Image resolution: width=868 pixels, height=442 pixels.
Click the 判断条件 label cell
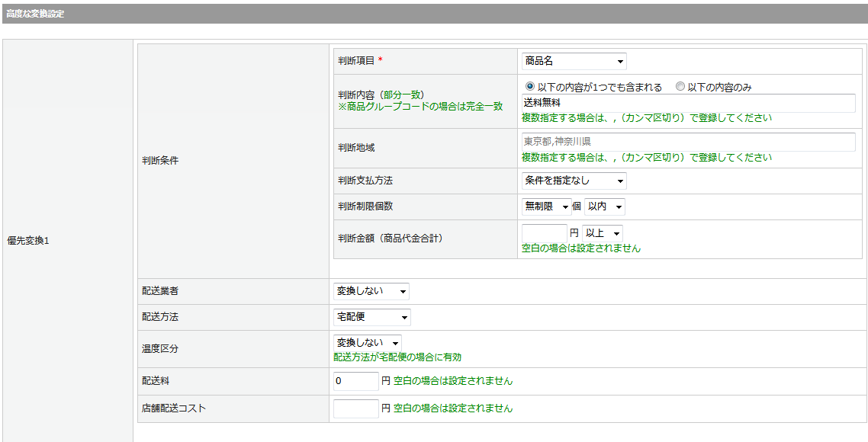(160, 161)
